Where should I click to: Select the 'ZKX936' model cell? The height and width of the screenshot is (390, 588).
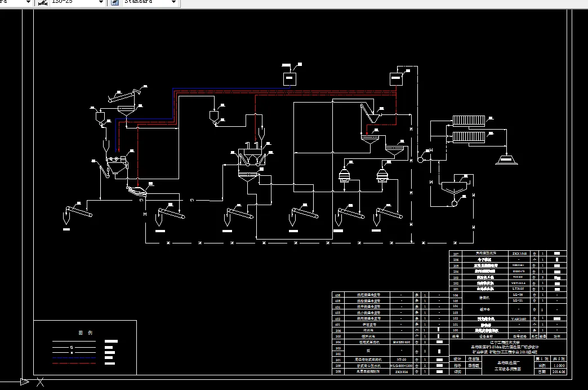coord(401,371)
